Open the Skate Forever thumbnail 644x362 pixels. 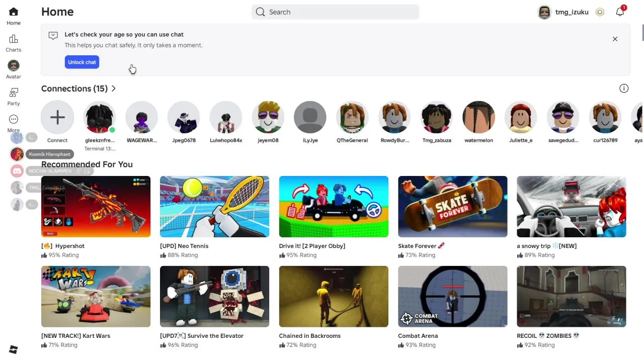(x=452, y=207)
